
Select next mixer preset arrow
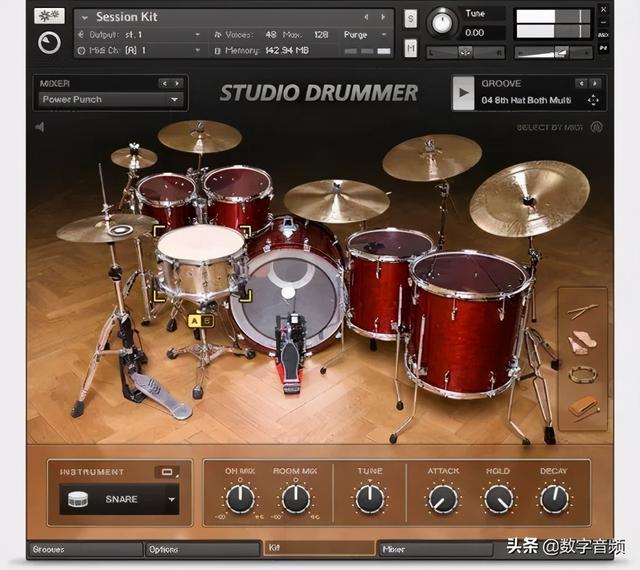tap(177, 84)
